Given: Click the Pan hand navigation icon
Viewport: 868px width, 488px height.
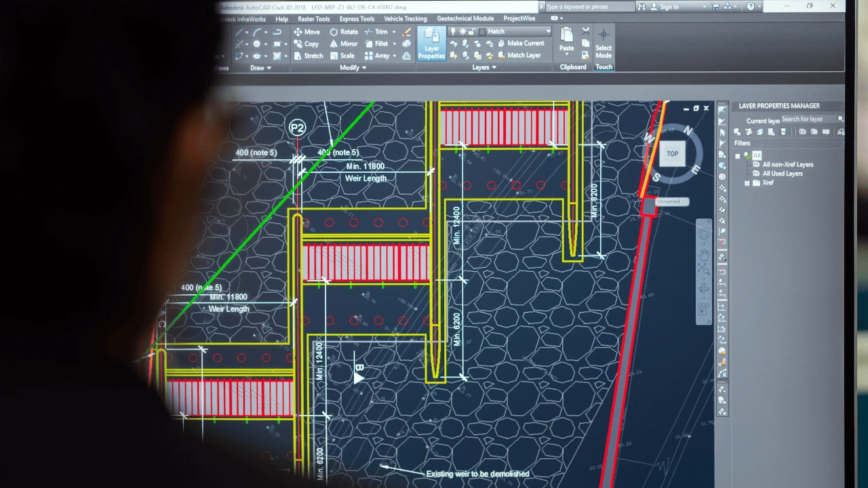Looking at the screenshot, I should pos(704,256).
